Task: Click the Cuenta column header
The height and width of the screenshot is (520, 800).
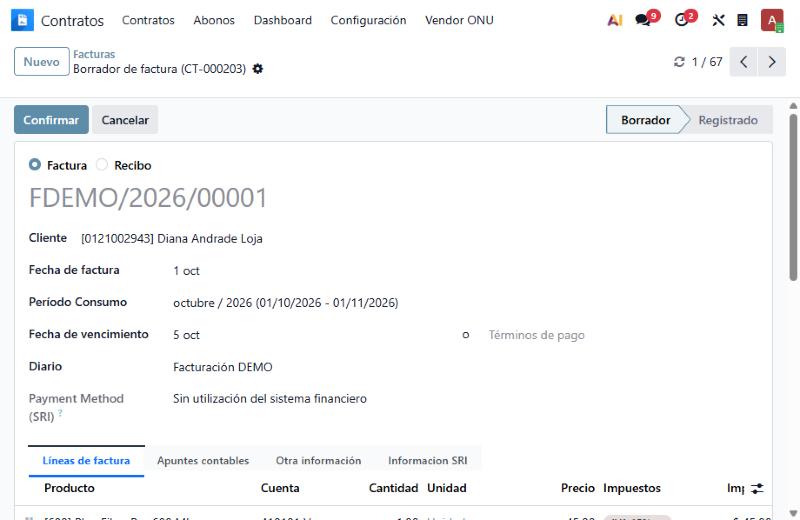Action: (x=280, y=488)
